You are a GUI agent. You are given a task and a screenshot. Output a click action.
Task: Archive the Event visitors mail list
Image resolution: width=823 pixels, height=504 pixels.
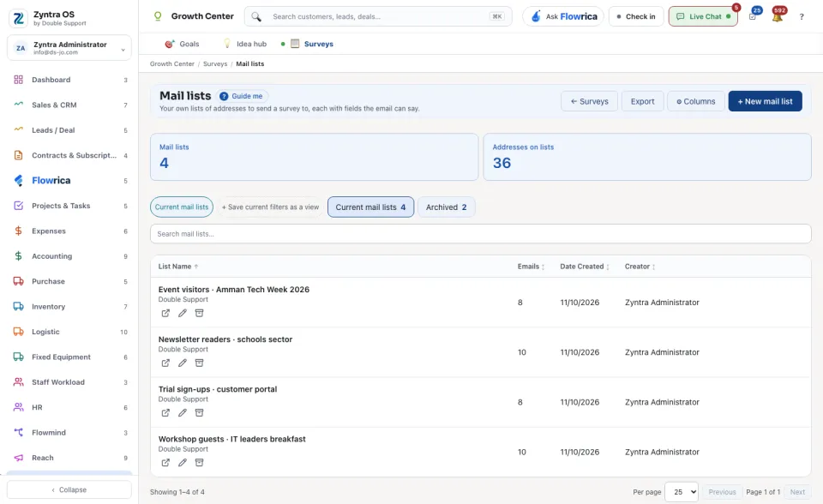coord(199,313)
